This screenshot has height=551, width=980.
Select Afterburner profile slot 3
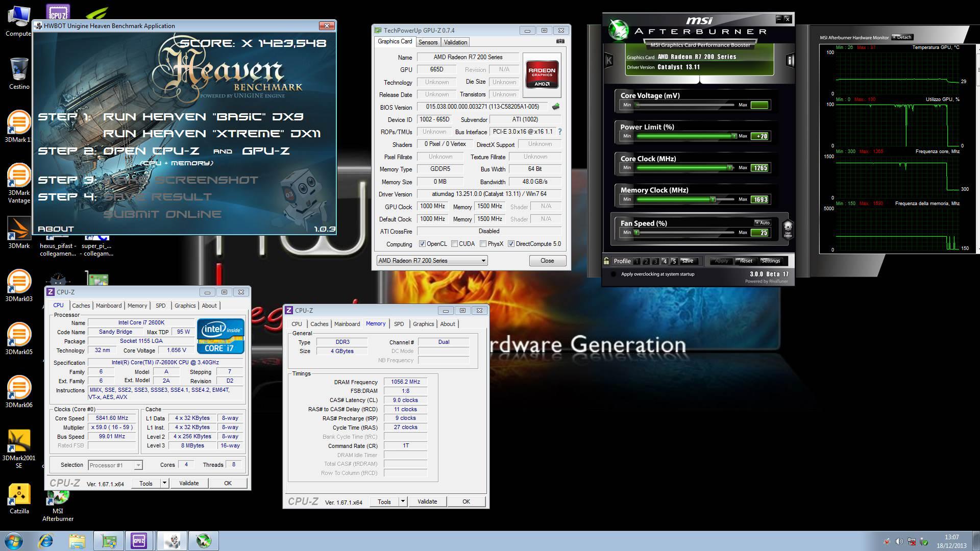click(x=655, y=261)
